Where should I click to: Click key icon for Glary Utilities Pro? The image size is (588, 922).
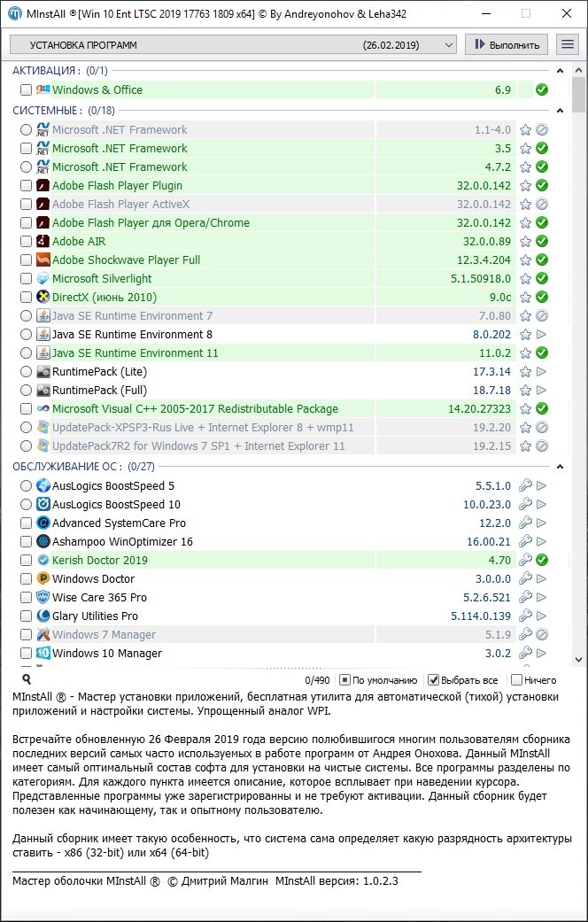tap(525, 616)
